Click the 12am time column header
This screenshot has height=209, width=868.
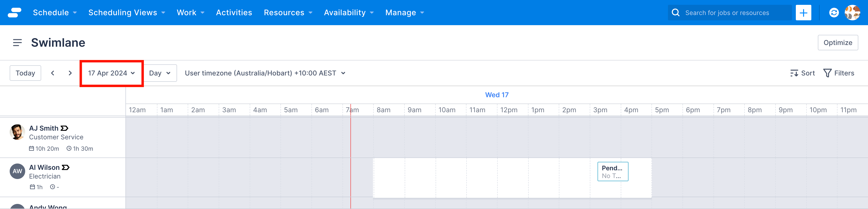coord(137,110)
